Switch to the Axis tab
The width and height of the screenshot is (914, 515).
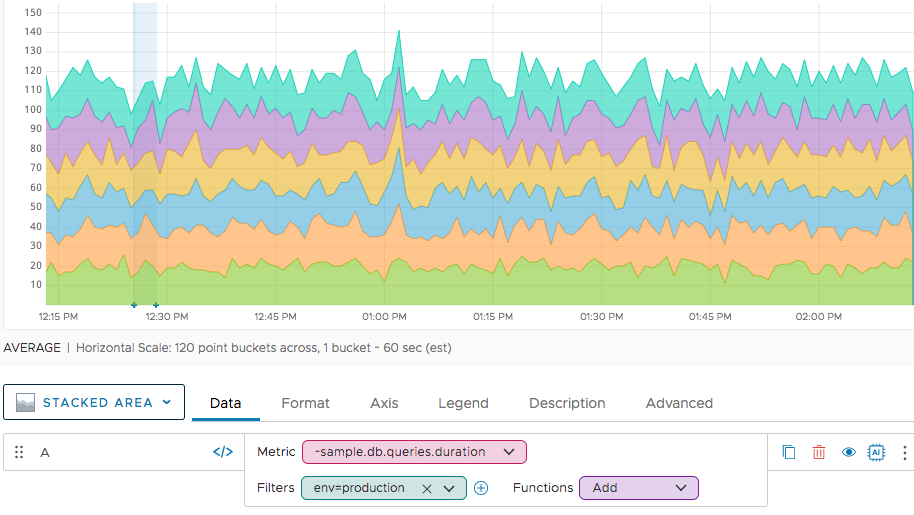[384, 403]
